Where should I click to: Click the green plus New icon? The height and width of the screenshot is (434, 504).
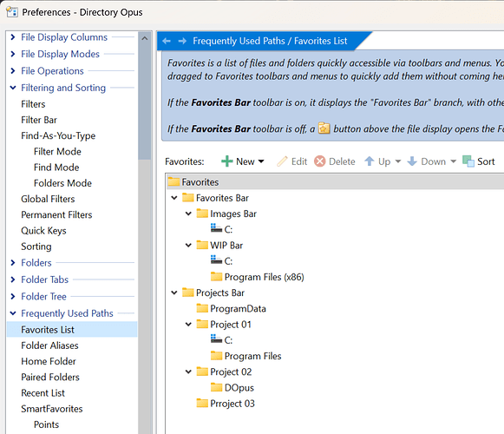click(x=227, y=161)
